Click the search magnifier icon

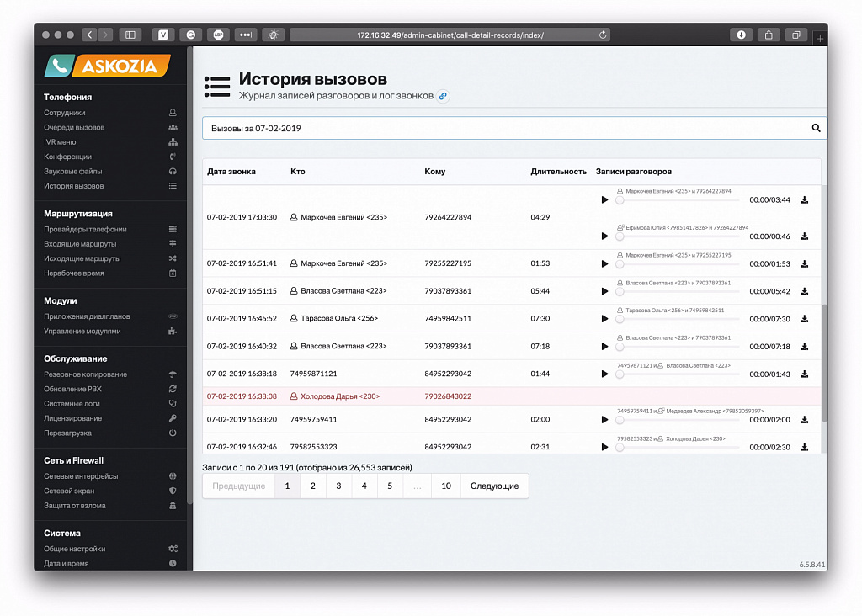[816, 128]
